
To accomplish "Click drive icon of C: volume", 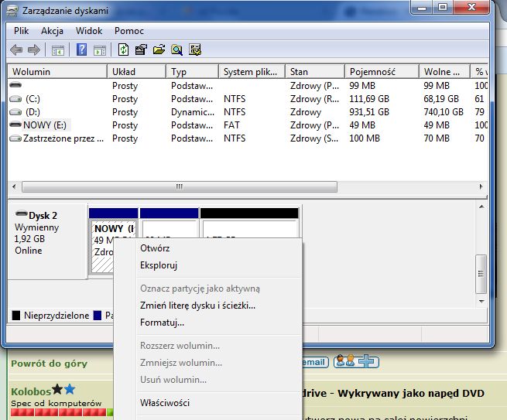I will [x=15, y=99].
